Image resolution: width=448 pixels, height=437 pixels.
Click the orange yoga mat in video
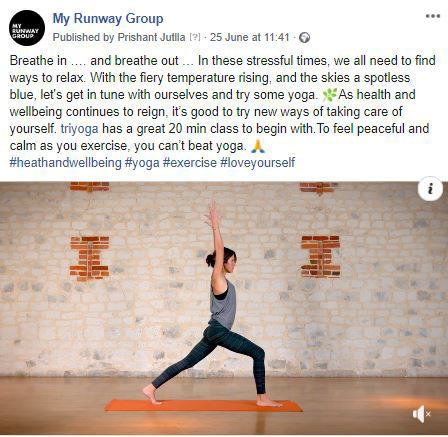click(x=203, y=405)
